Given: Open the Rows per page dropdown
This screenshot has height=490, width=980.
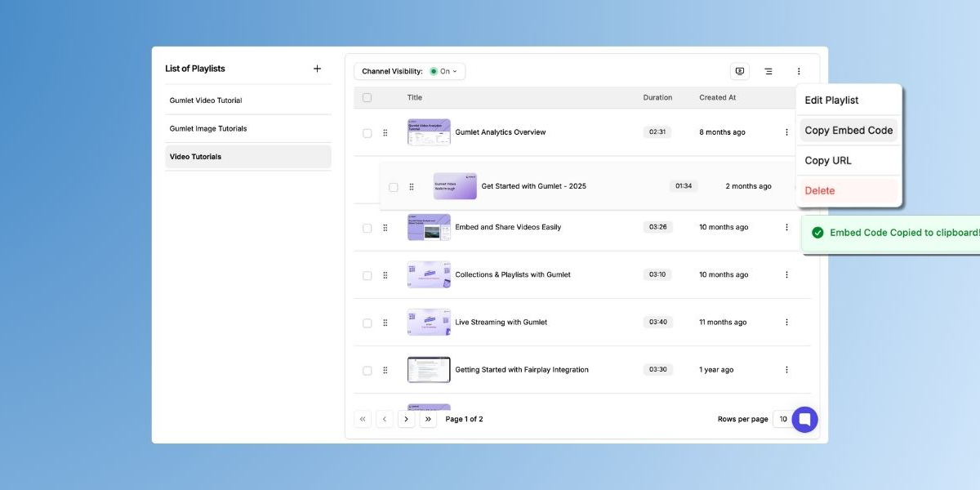Looking at the screenshot, I should tap(782, 420).
